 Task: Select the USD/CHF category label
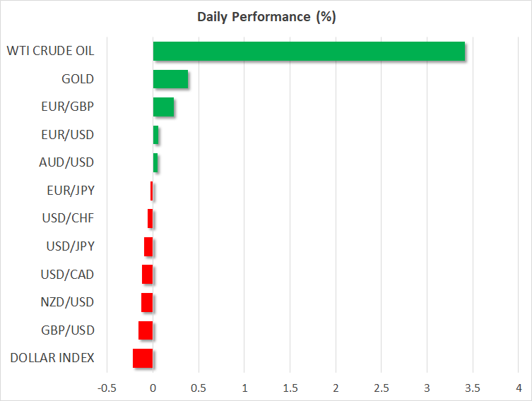click(x=68, y=218)
